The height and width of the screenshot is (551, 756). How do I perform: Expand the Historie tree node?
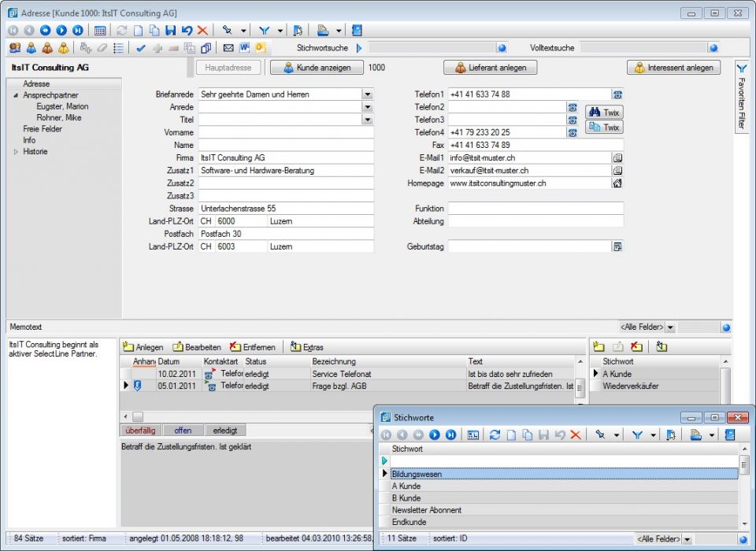[x=16, y=152]
